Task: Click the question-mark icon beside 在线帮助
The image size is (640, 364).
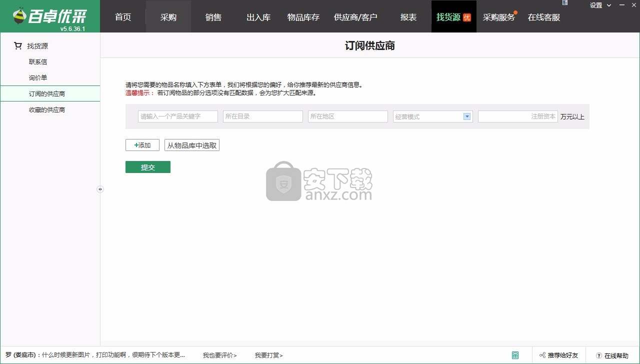Action: point(599,355)
